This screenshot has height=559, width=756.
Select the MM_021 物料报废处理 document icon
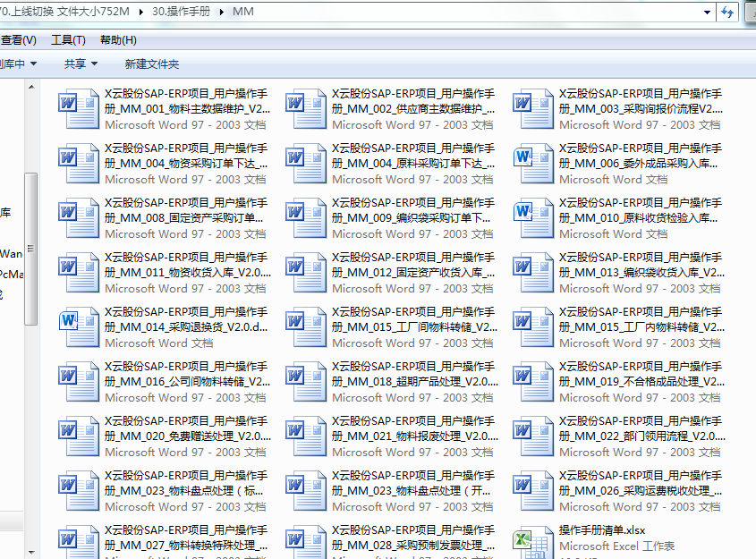(x=306, y=436)
